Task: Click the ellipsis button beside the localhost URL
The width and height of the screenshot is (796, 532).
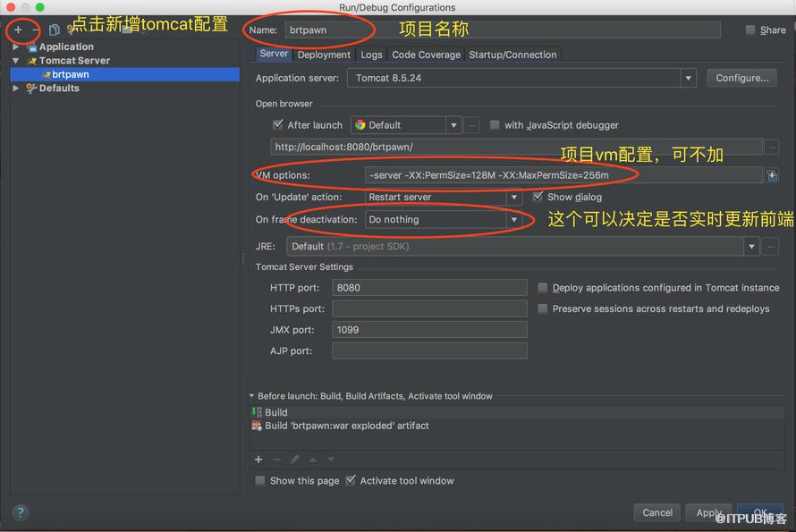Action: coord(771,148)
